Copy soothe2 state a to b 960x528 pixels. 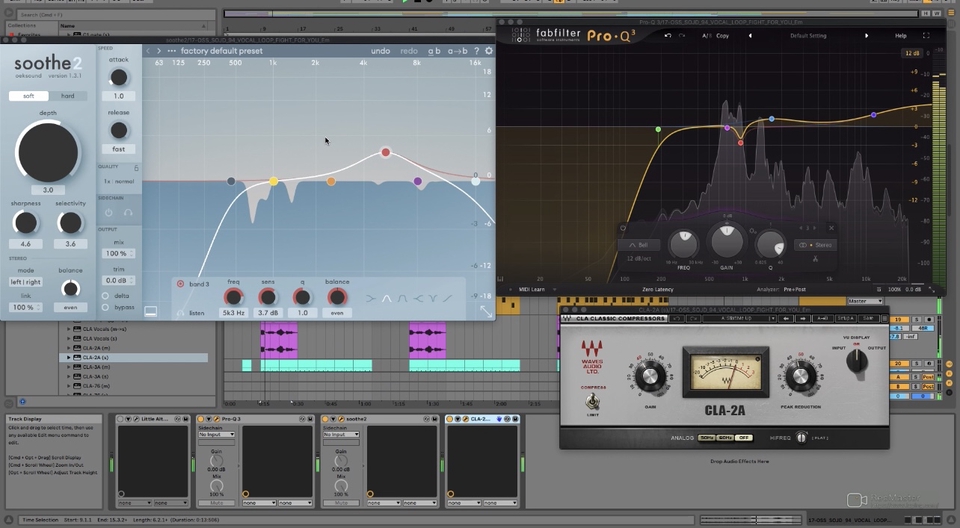click(x=457, y=51)
